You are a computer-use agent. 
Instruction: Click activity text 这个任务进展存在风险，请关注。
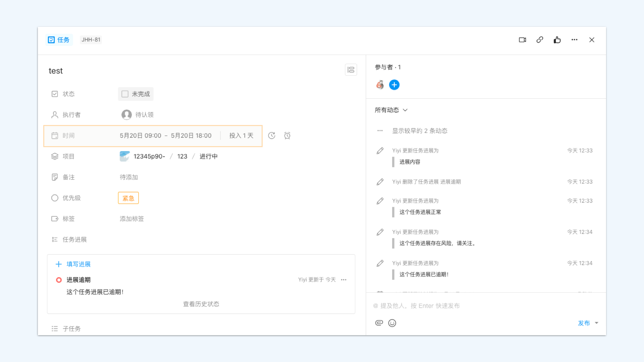[438, 243]
